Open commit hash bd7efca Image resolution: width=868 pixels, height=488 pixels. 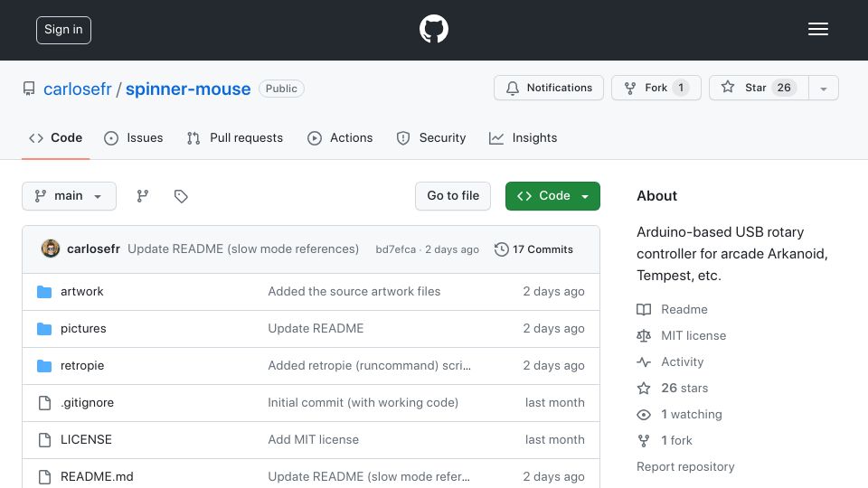point(396,249)
